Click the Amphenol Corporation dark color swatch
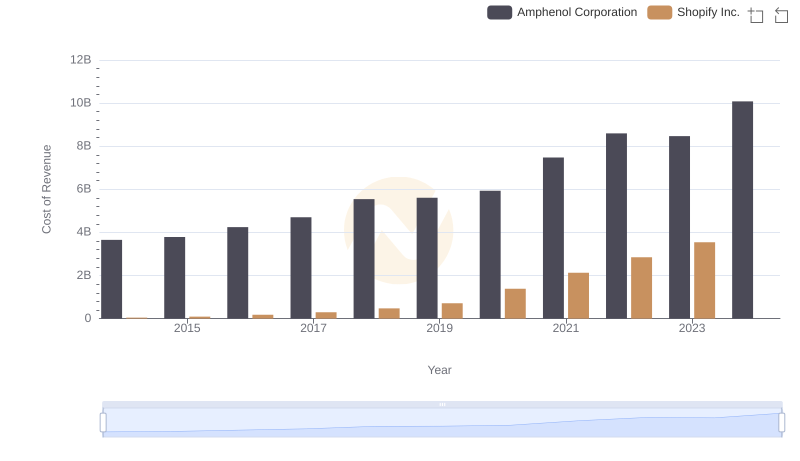 coord(499,12)
